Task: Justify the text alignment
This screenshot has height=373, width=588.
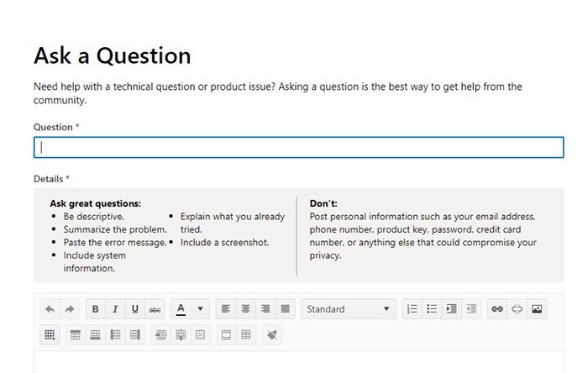Action: tap(285, 309)
